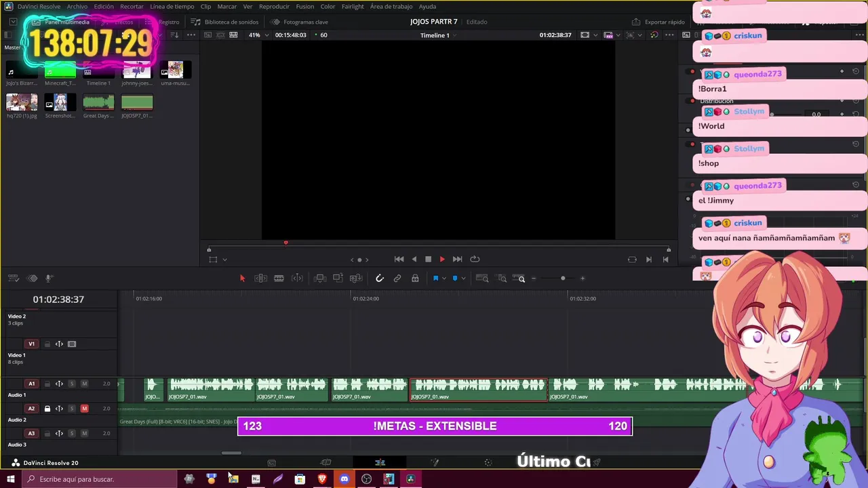The width and height of the screenshot is (868, 488).
Task: Open the Fusion menu
Action: [305, 6]
